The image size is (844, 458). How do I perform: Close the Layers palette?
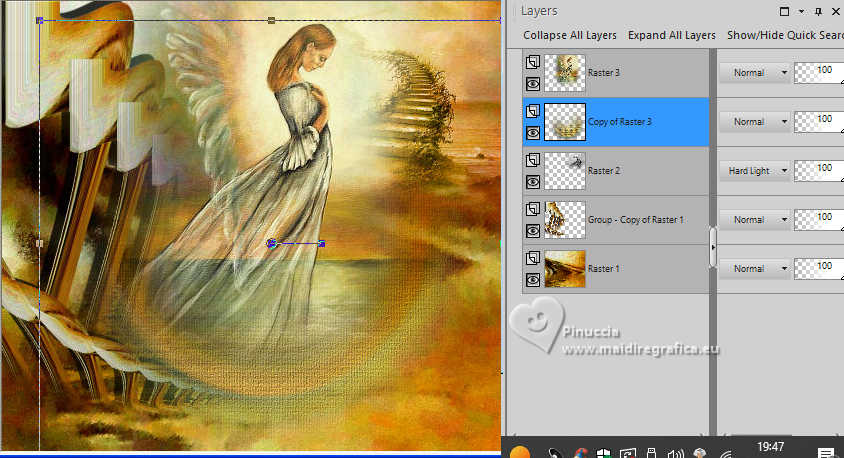point(836,11)
